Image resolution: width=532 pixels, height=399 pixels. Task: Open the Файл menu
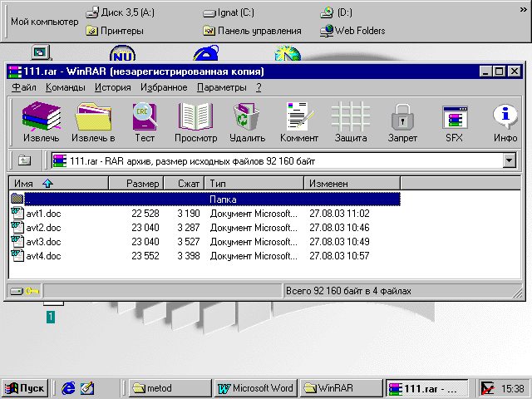click(x=24, y=87)
